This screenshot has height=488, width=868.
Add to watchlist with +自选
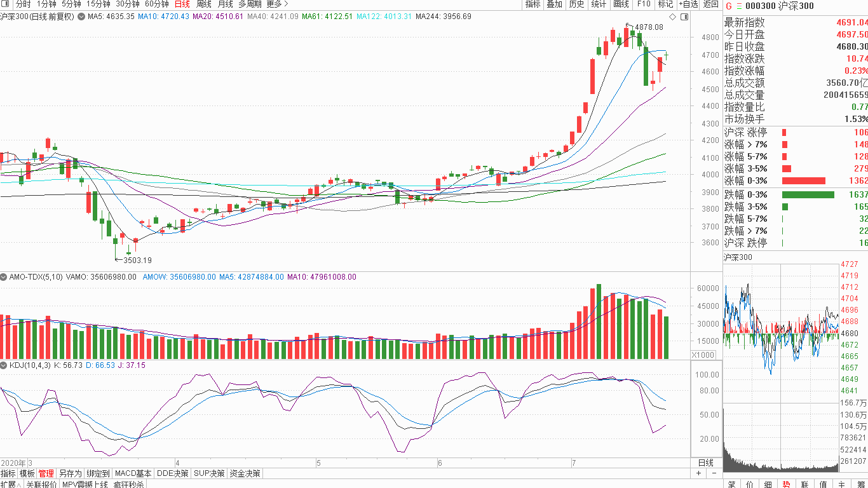pyautogui.click(x=688, y=4)
